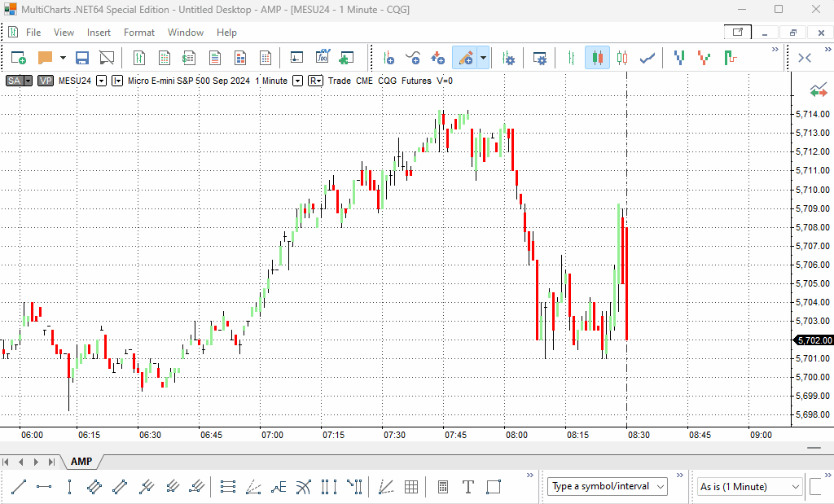Expand main toolbar overflow chevron

(x=775, y=50)
